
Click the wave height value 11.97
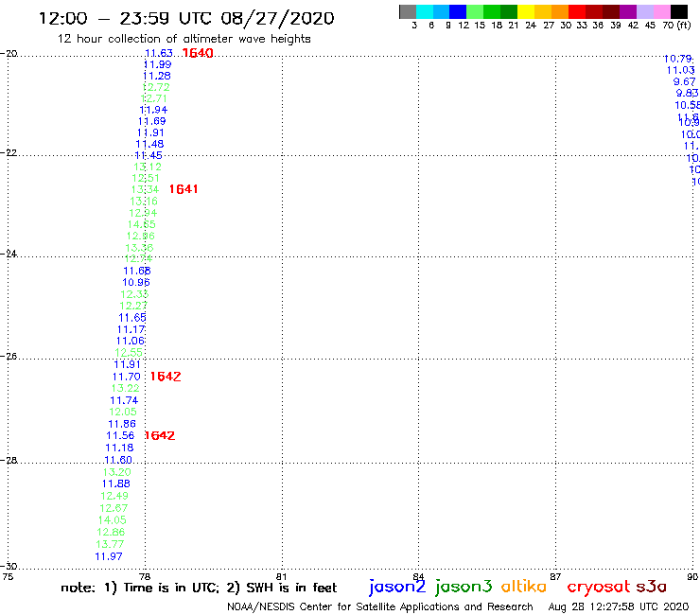pos(109,556)
